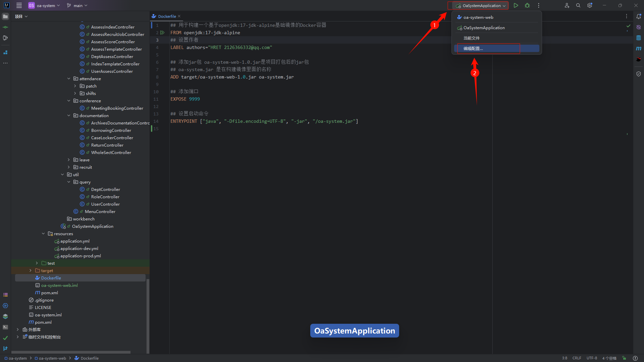
Task: Select OaSystemApplication class in tree
Action: pyautogui.click(x=93, y=226)
